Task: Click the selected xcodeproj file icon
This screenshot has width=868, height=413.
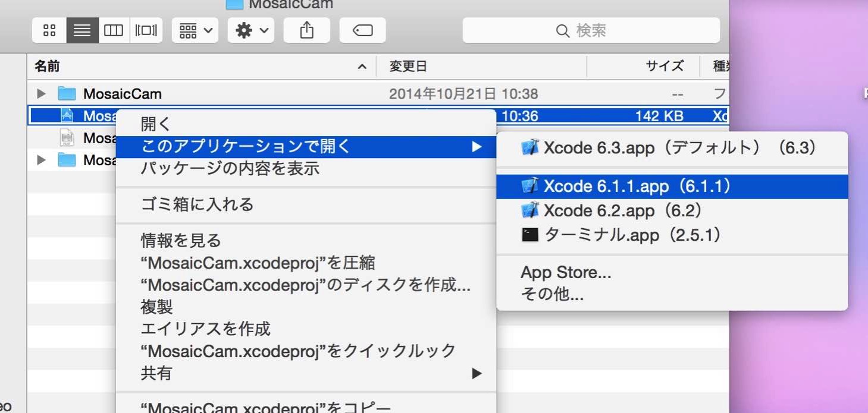Action: coord(67,116)
